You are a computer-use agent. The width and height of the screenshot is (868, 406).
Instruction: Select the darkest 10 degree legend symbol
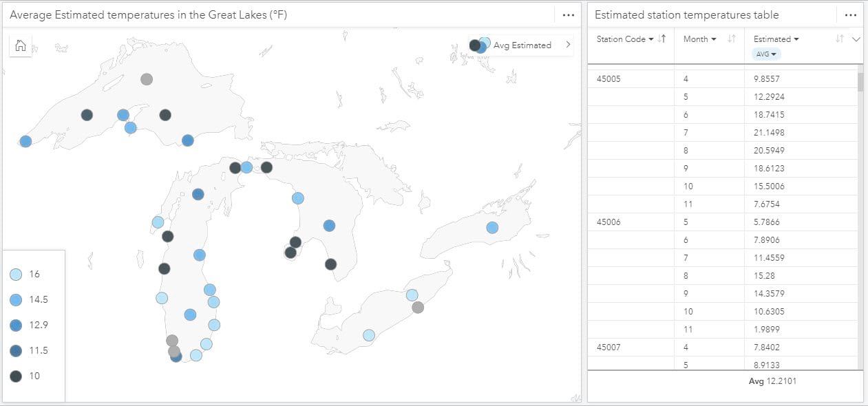pos(17,376)
